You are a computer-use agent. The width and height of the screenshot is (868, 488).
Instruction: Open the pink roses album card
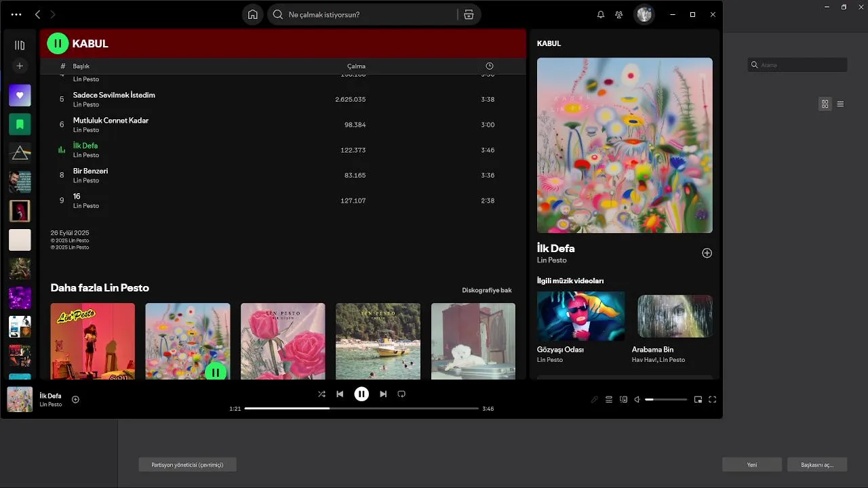tap(283, 341)
